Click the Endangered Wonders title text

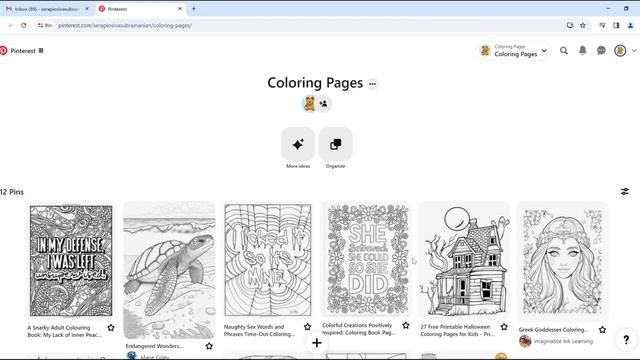tap(154, 346)
